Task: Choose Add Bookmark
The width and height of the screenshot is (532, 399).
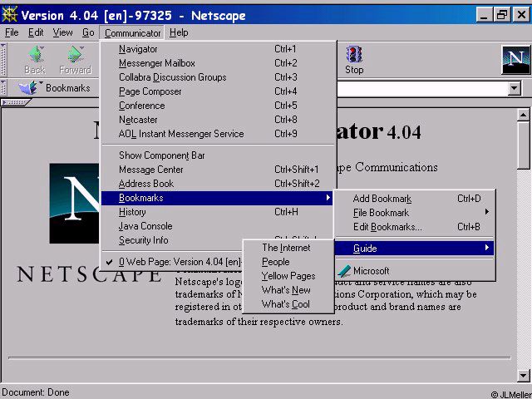Action: (414, 199)
